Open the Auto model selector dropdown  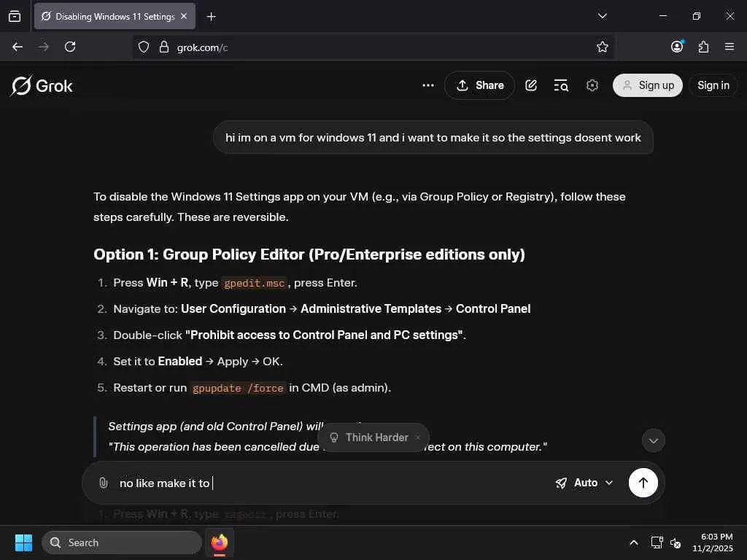(x=584, y=483)
